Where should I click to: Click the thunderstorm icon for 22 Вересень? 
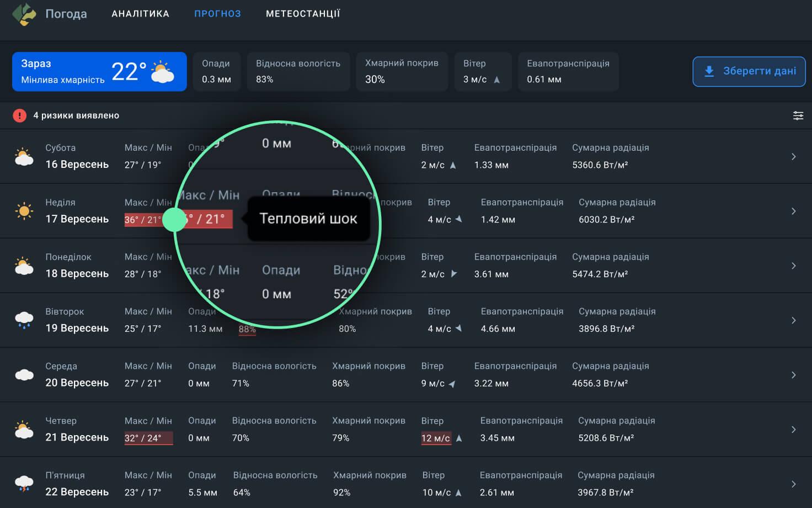pyautogui.click(x=24, y=484)
